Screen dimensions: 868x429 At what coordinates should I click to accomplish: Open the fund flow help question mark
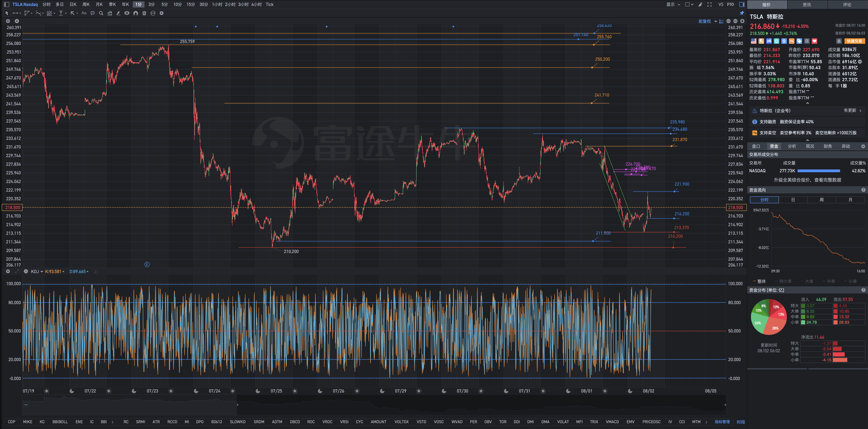[863, 190]
